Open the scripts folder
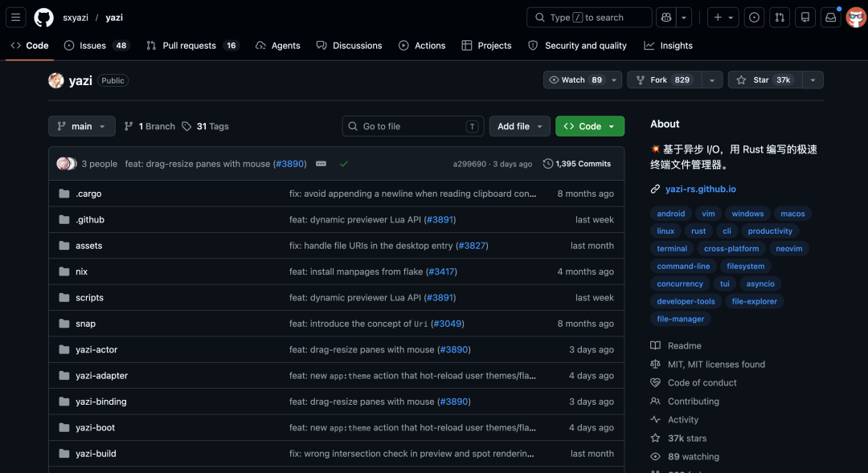 point(90,298)
